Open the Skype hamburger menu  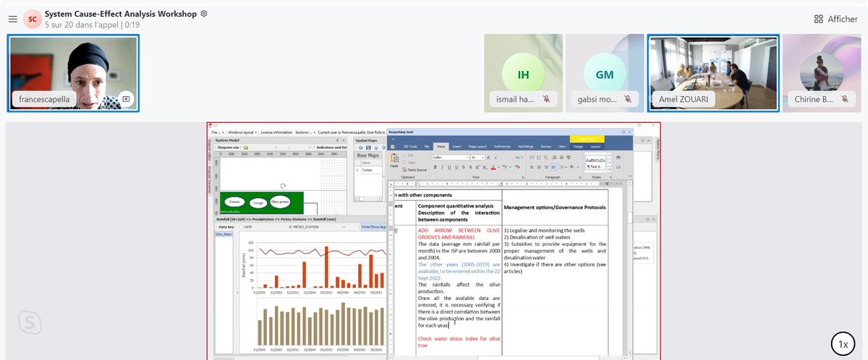(12, 19)
